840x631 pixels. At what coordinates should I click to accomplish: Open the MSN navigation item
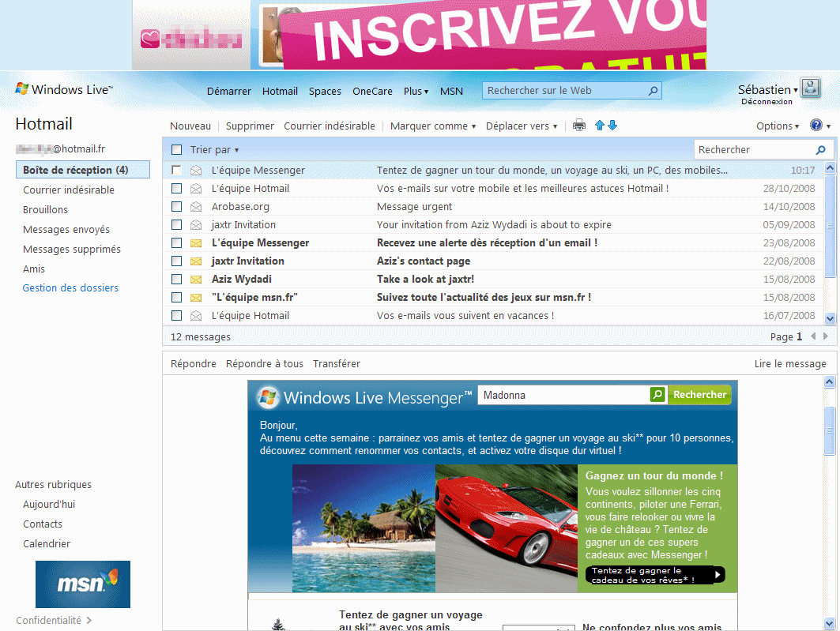point(451,92)
